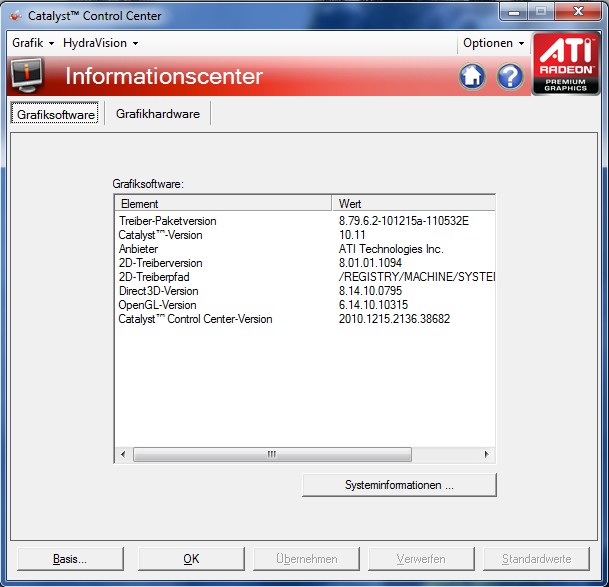
Task: Click the value 10.11
Action: tap(352, 235)
